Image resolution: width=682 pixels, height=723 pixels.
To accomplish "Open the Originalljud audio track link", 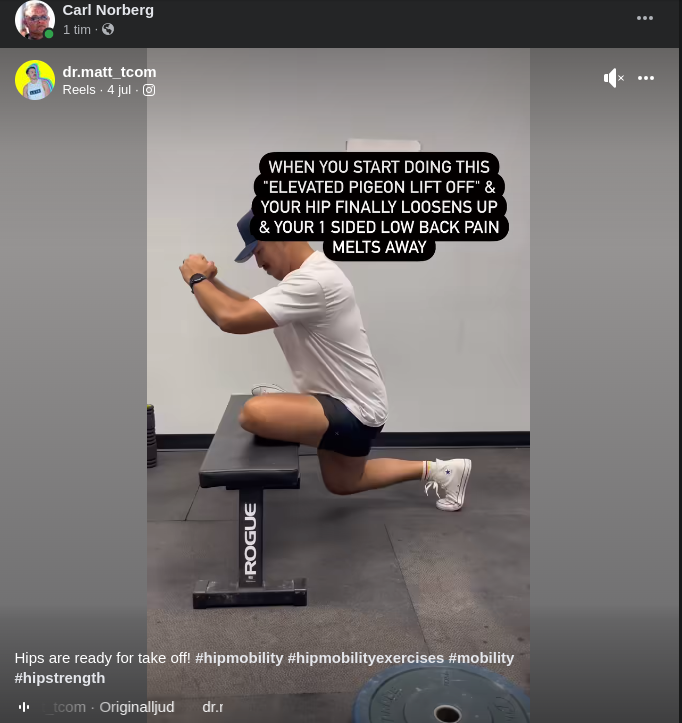I will point(137,707).
